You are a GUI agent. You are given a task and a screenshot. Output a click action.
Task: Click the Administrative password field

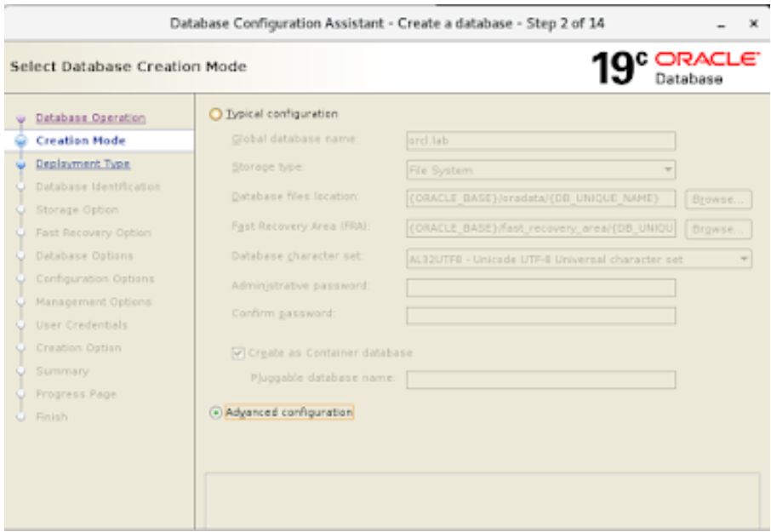[541, 288]
